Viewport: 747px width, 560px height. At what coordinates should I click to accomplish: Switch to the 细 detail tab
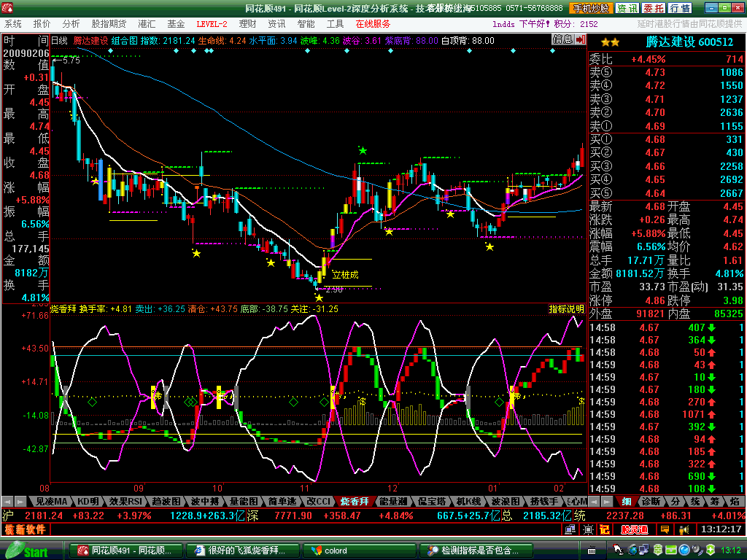627,502
